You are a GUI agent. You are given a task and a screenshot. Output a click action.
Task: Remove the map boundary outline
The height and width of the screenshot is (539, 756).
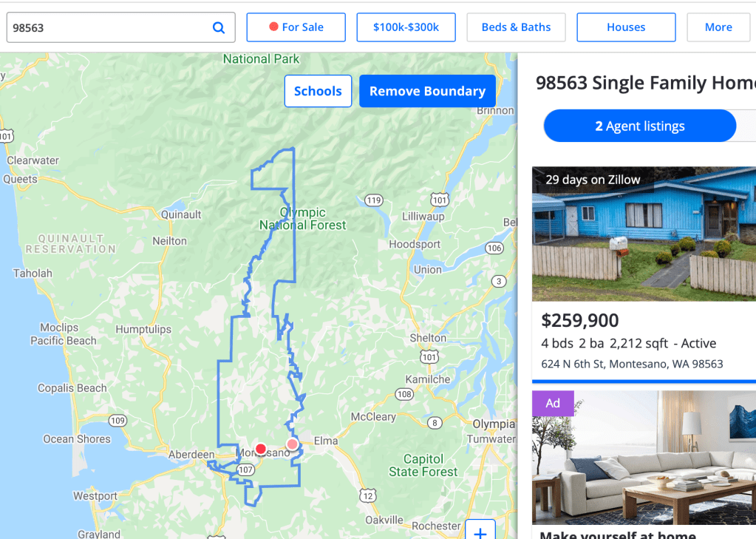427,91
